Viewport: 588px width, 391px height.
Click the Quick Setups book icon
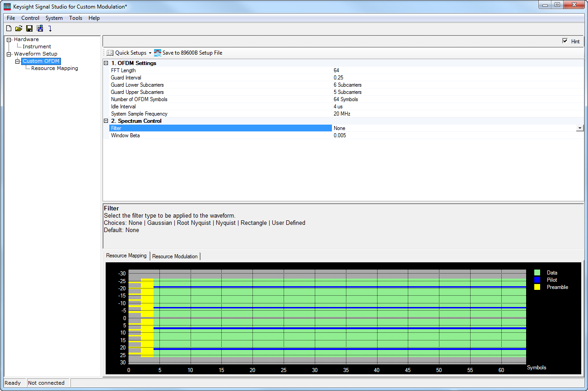[110, 53]
